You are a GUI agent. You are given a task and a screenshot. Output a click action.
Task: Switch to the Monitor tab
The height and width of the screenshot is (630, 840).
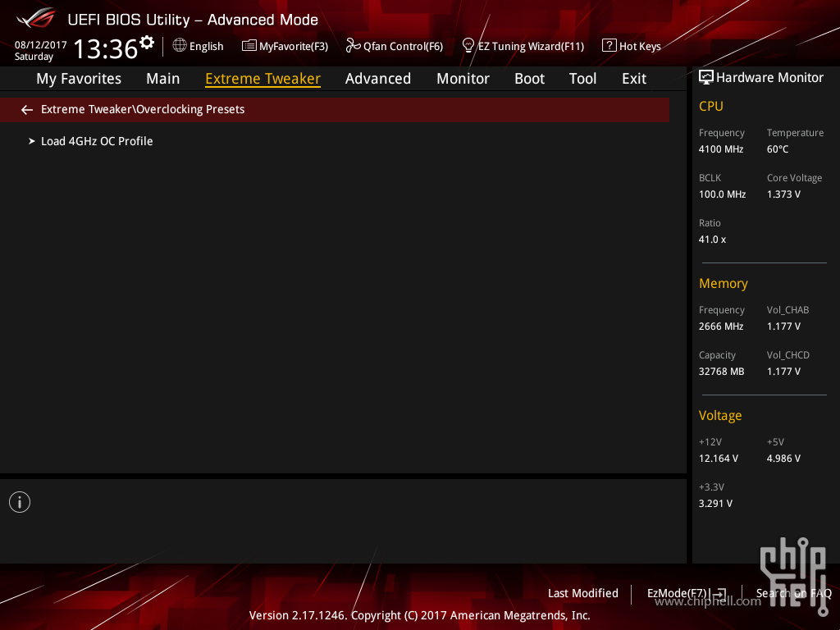click(463, 79)
